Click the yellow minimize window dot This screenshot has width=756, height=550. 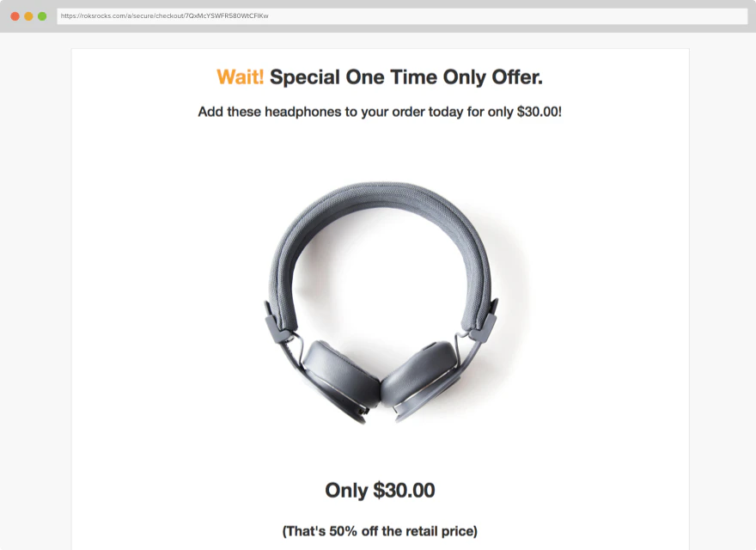tap(28, 16)
